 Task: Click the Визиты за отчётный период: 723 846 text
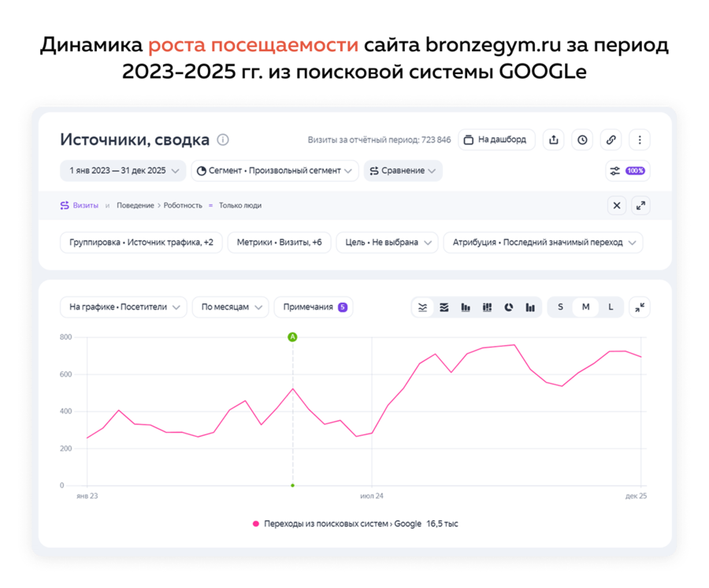(380, 140)
